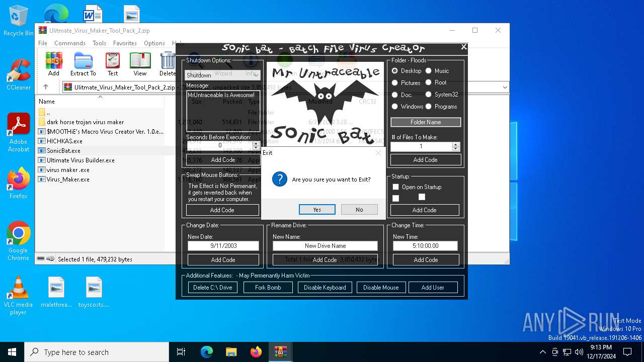The width and height of the screenshot is (644, 362).
Task: Increase the number of files to make
Action: 456,145
